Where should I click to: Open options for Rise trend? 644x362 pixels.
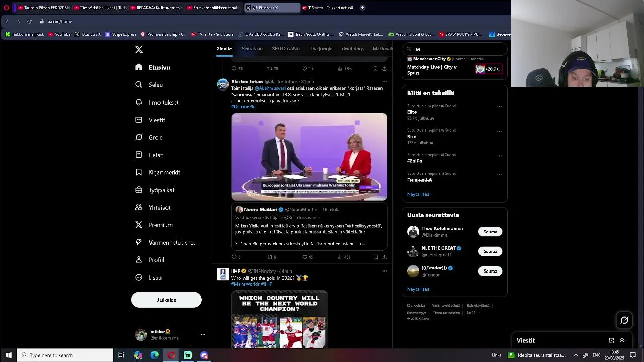click(499, 131)
